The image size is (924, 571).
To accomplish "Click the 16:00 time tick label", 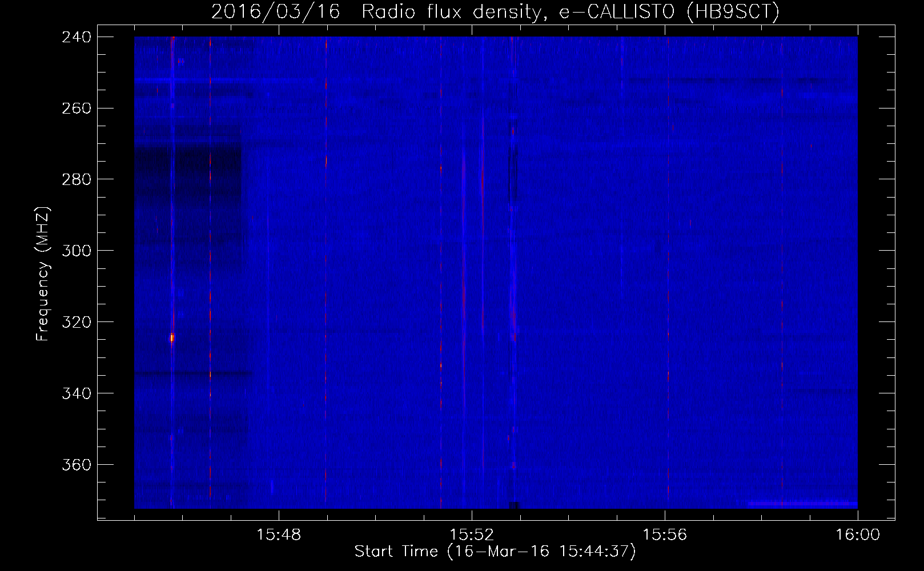I will 858,535.
